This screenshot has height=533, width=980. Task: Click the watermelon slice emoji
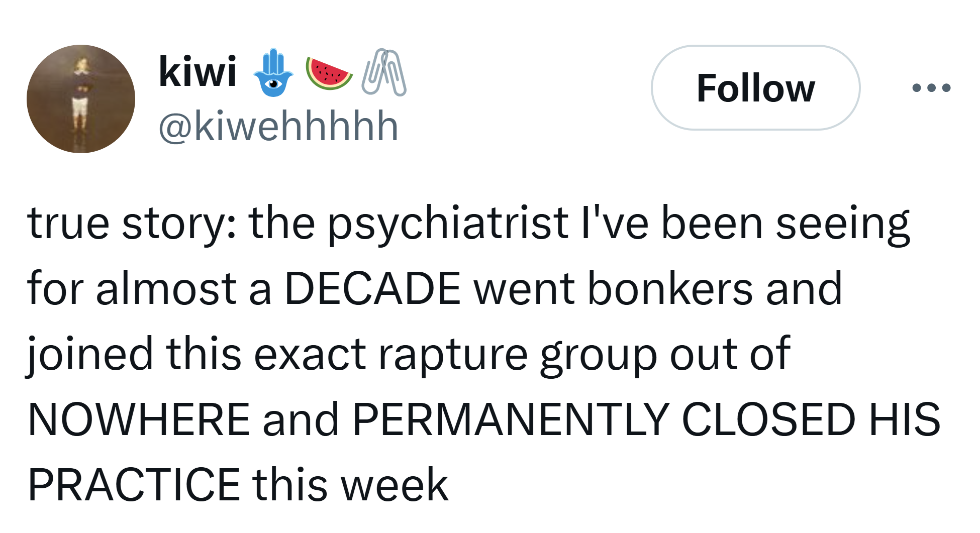tap(329, 74)
